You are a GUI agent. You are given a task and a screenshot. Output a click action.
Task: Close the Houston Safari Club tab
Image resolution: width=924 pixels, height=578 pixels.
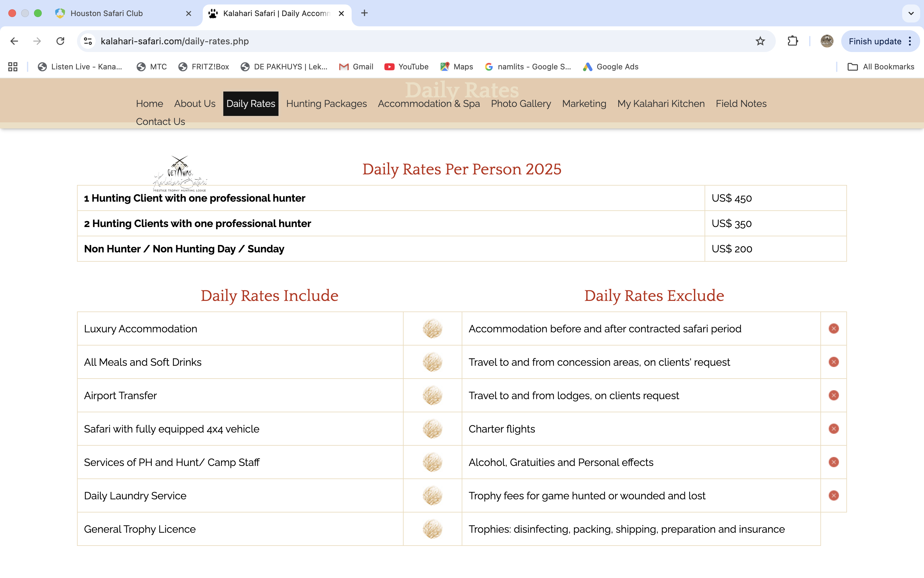click(189, 13)
